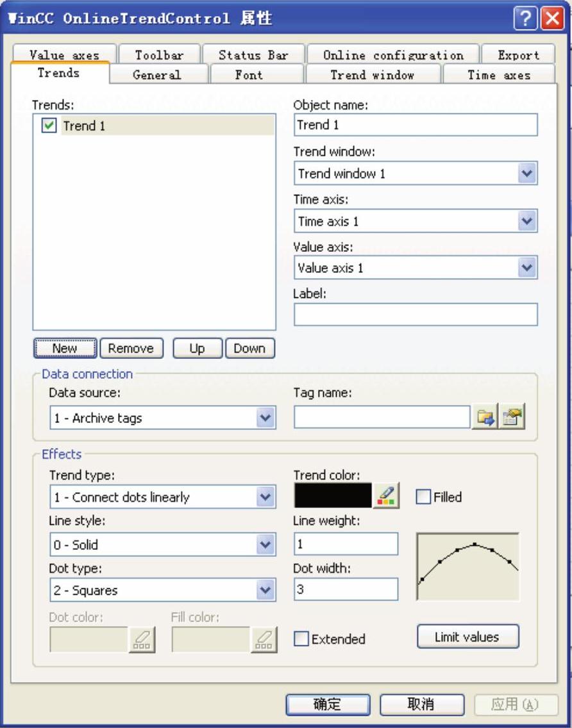Confirm with the 确定 button
The width and height of the screenshot is (572, 728).
point(328,704)
